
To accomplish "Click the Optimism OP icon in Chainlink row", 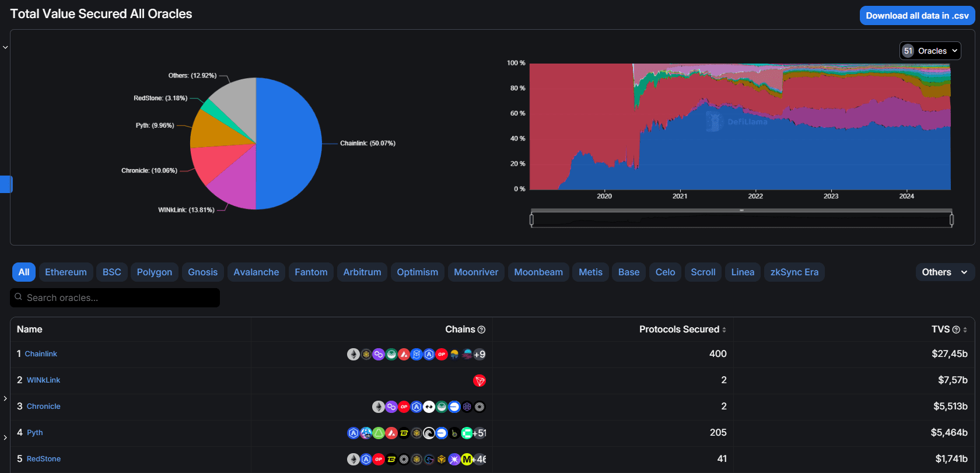I will (442, 355).
